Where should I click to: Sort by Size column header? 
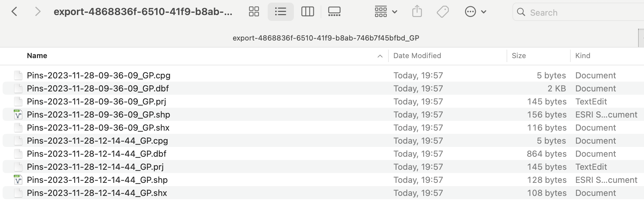point(519,56)
